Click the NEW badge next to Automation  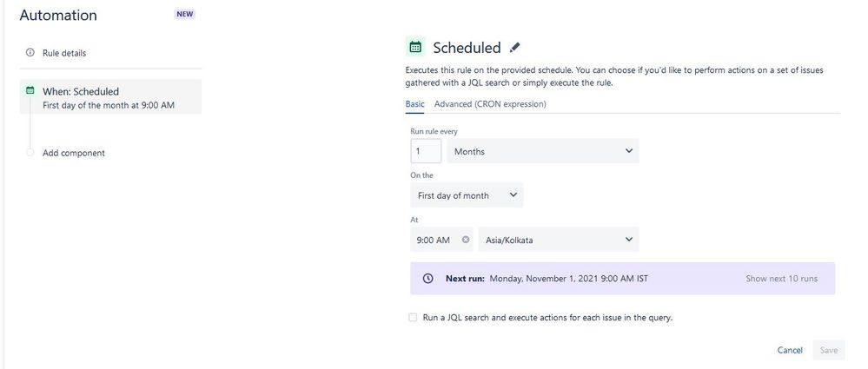coord(185,15)
